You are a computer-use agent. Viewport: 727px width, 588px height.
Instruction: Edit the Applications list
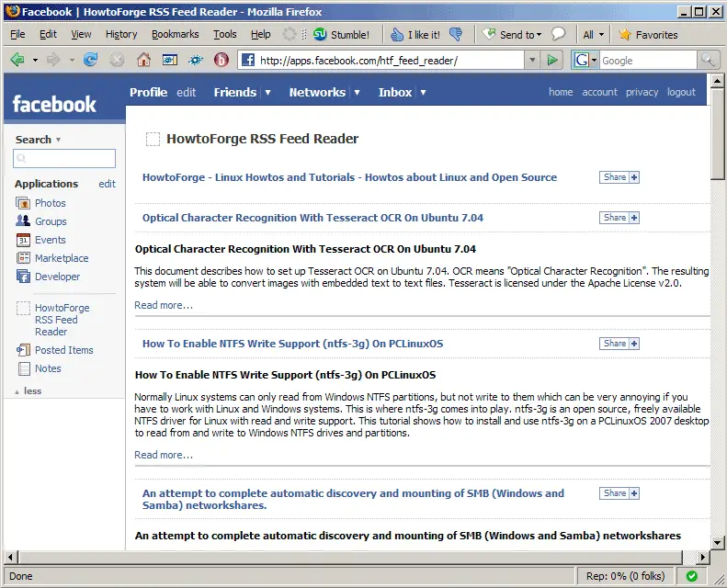point(107,184)
